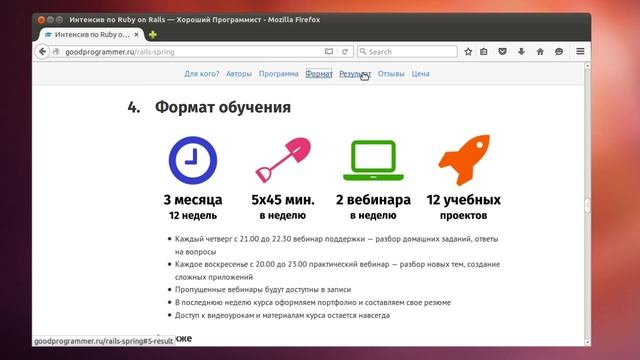Open the Для кого? nav link
Viewport: 640px width, 360px height.
click(202, 74)
